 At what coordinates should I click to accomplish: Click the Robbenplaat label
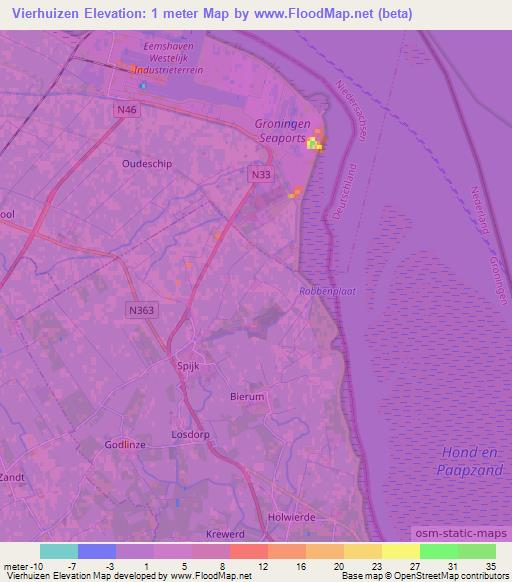click(x=327, y=291)
